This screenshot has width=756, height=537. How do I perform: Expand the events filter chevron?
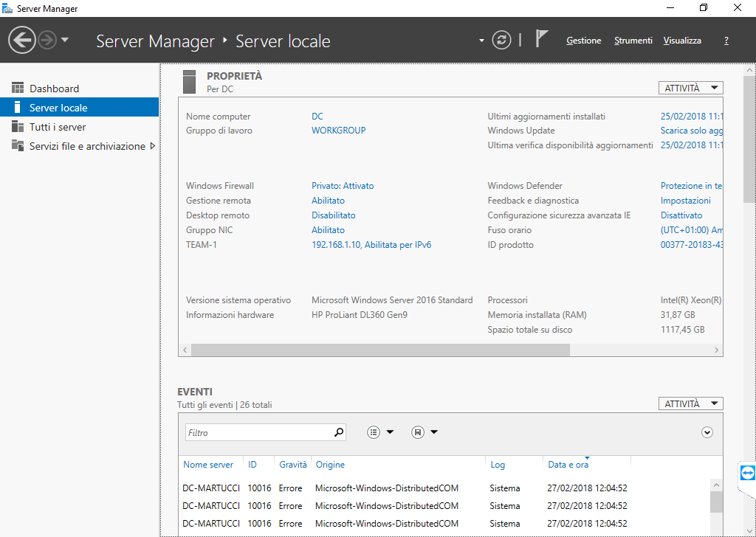(x=707, y=432)
